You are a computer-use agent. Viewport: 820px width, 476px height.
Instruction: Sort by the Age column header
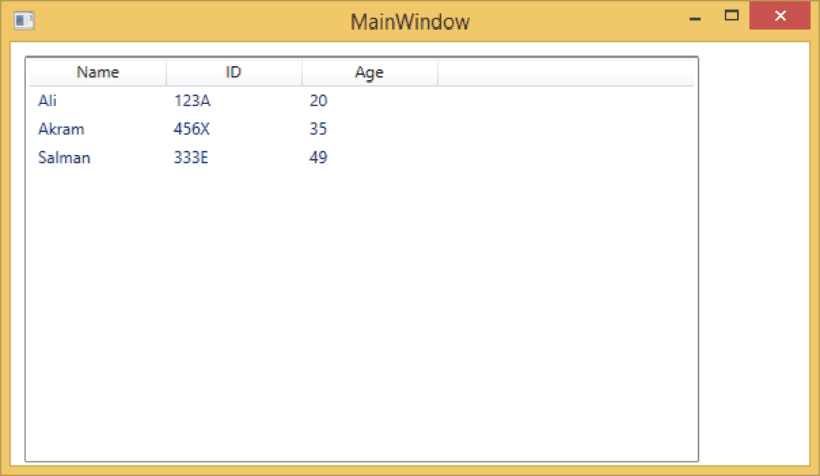pyautogui.click(x=370, y=72)
